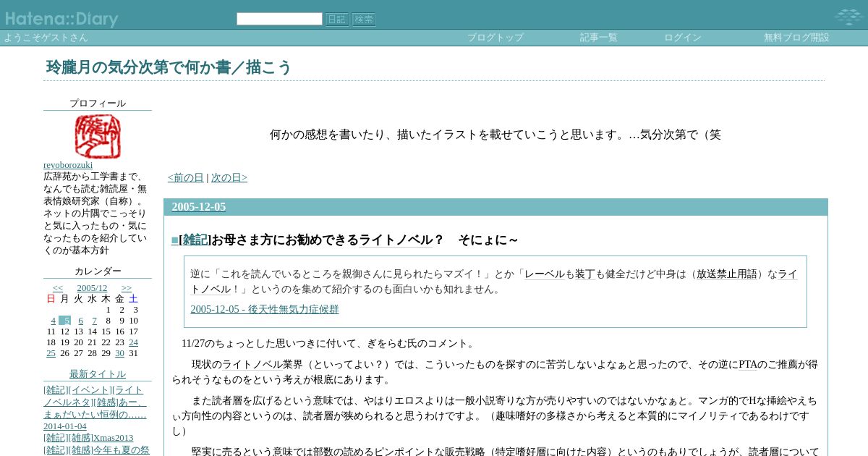Open the 2005-12-05 date heading
868x456 pixels.
tap(199, 207)
